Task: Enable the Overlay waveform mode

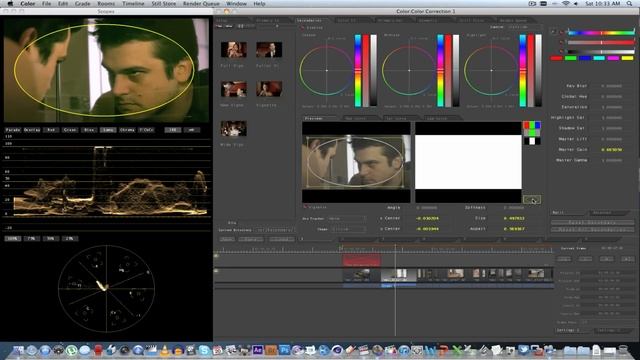Action: coord(32,130)
